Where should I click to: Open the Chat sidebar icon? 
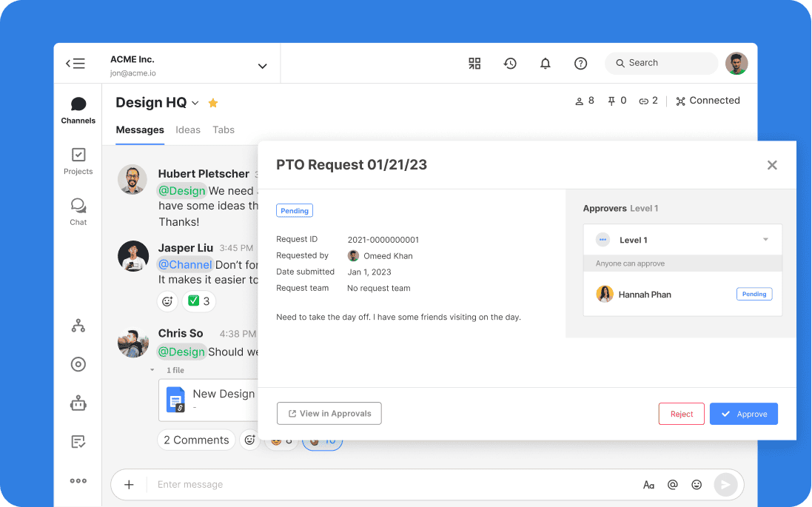tap(78, 211)
